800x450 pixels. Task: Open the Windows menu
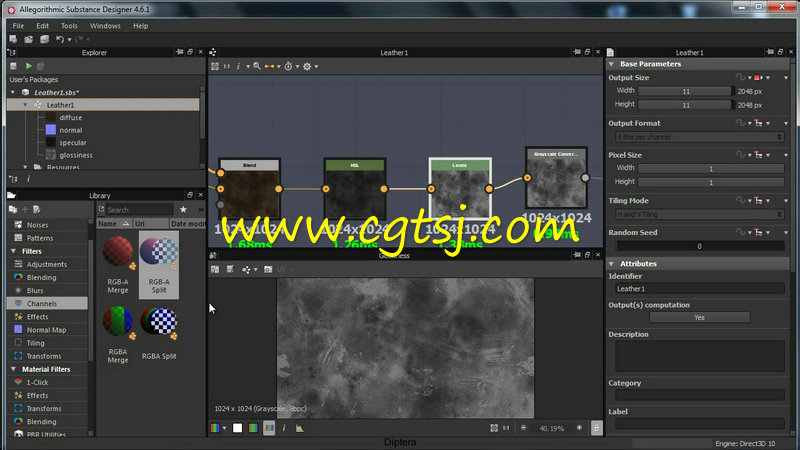[105, 26]
